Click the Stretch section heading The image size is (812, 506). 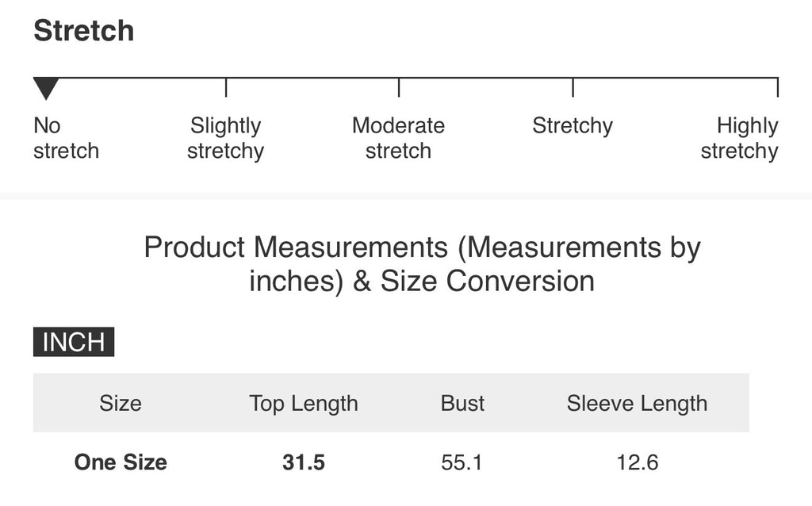[x=84, y=31]
